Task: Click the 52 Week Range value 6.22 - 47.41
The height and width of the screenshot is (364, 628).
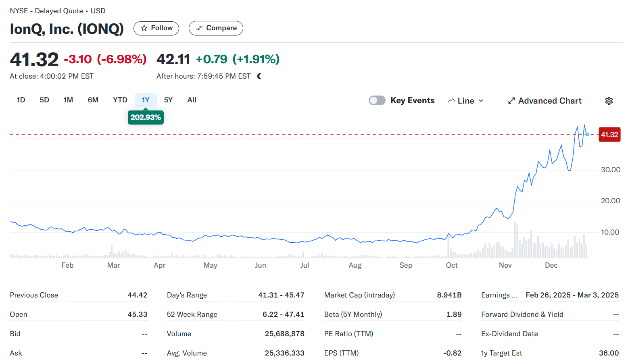Action: click(283, 314)
